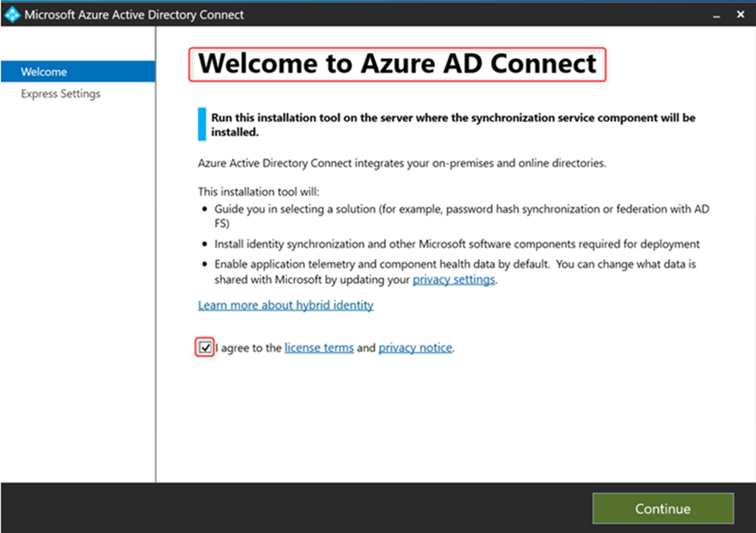Click the Azure AD Connect title bar icon

[12, 14]
